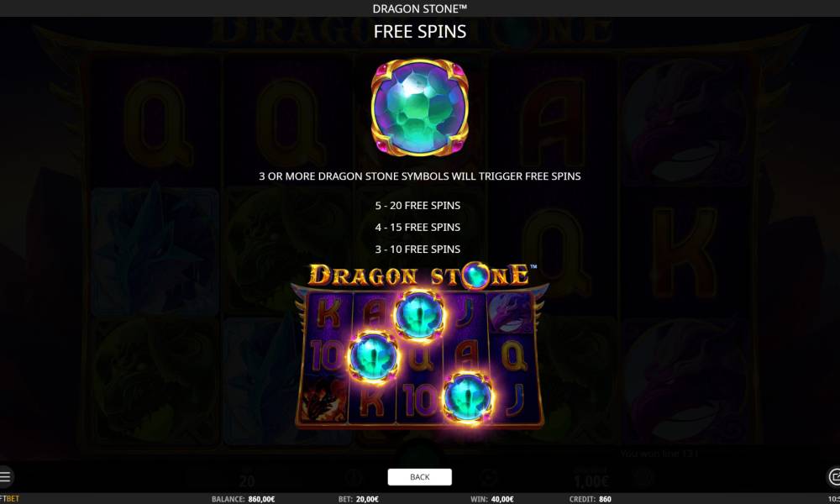The height and width of the screenshot is (504, 840).
Task: Click the '5 - 20 FREE SPINS' line
Action: (x=417, y=205)
